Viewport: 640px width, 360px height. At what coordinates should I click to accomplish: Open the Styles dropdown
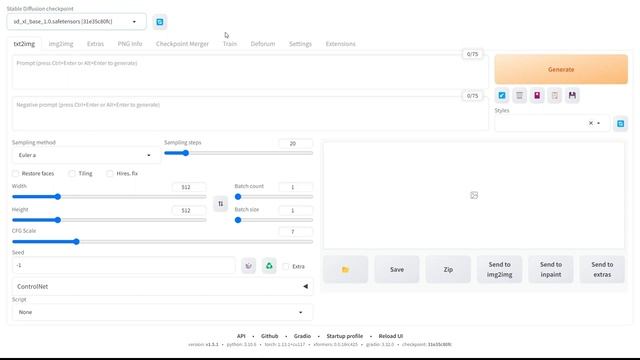point(552,123)
